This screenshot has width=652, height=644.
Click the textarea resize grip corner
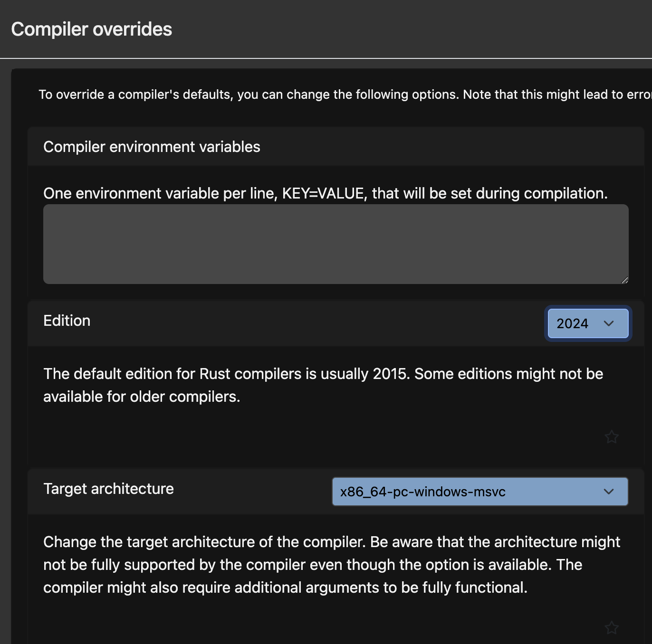click(x=624, y=280)
